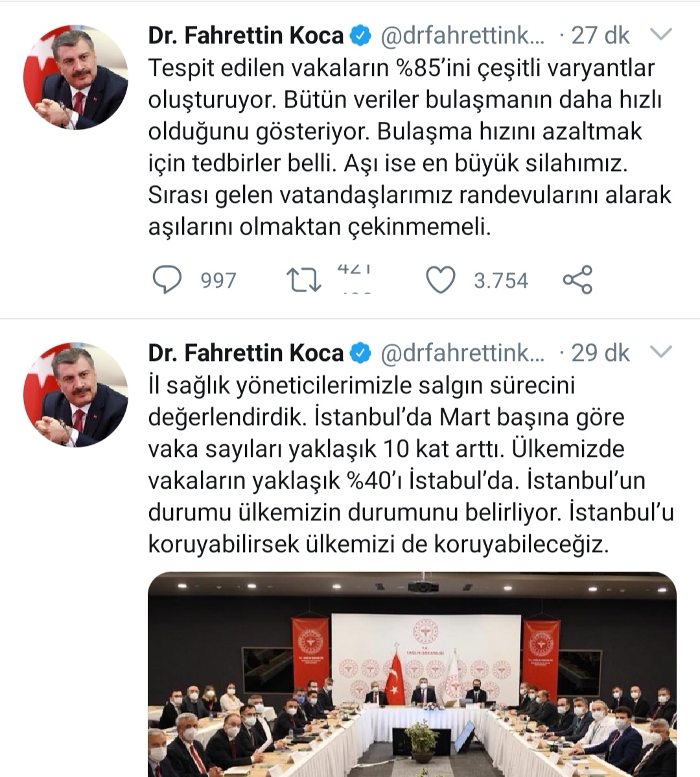Open Dr. Fahrettin Koca name on first tweet

click(x=246, y=36)
